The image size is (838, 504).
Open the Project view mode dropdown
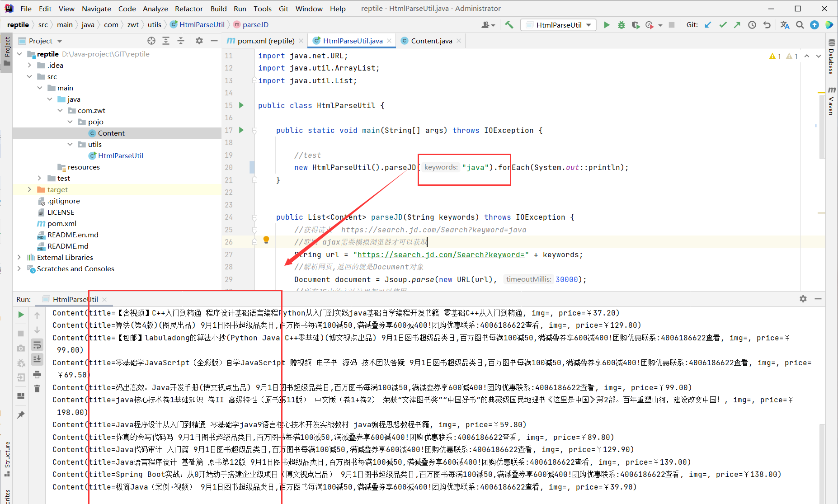pos(60,41)
